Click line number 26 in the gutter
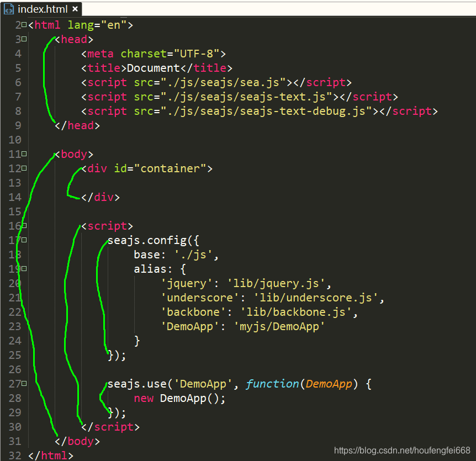Viewport: 476px width, 461px height. (x=15, y=370)
